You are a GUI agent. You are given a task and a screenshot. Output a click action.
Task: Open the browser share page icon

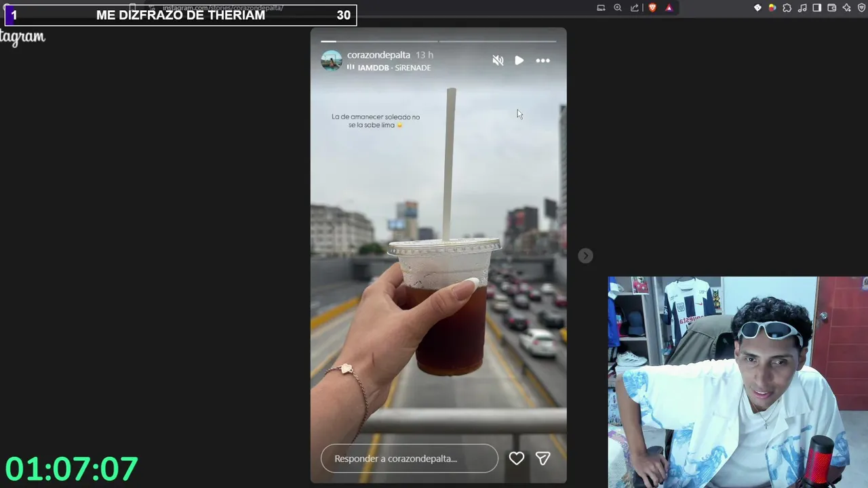(635, 8)
